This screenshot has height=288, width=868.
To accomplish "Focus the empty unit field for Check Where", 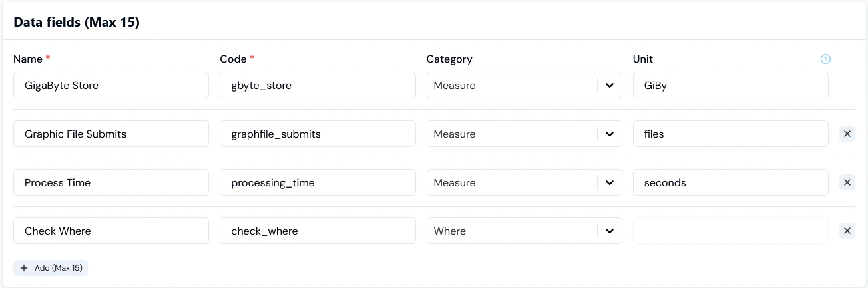I will [730, 231].
